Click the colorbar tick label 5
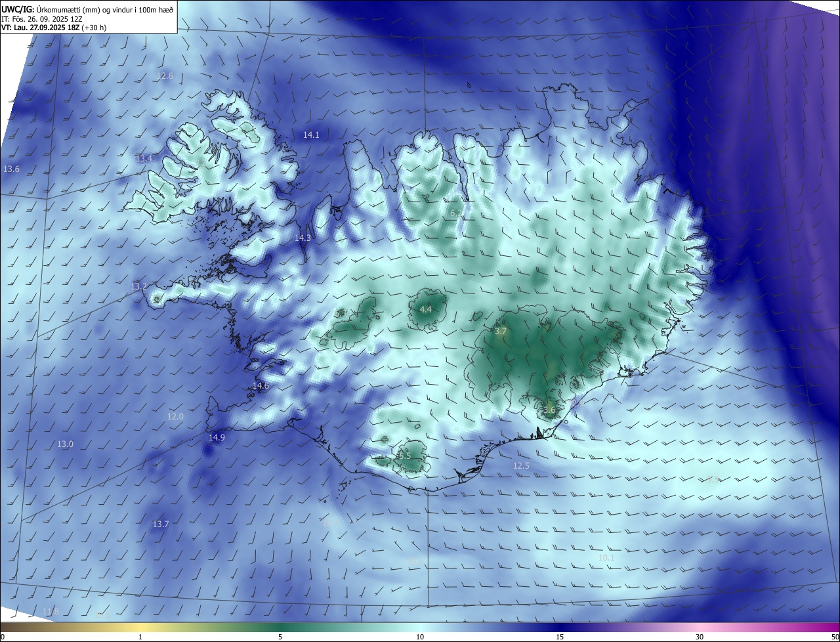This screenshot has width=840, height=642. click(280, 637)
